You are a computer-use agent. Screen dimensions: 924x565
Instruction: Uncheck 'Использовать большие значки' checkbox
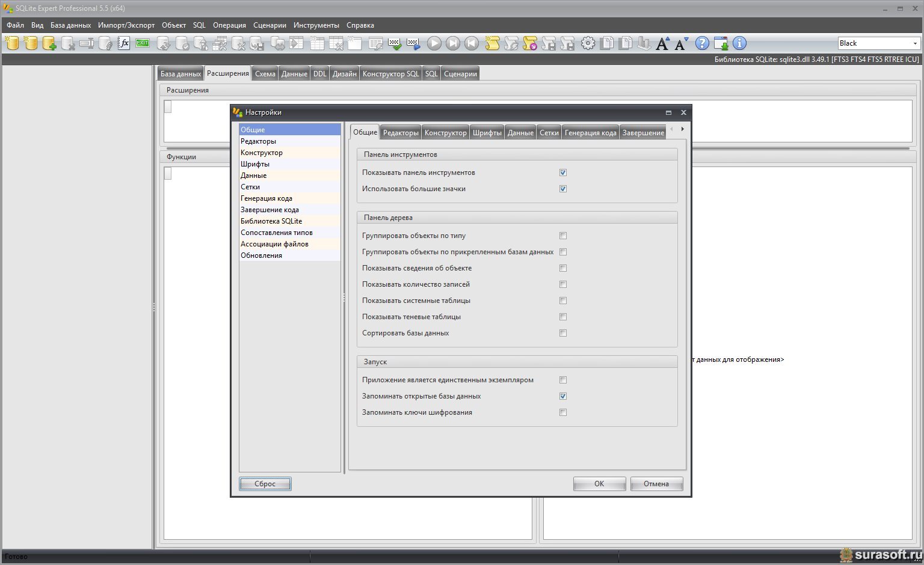pos(563,189)
